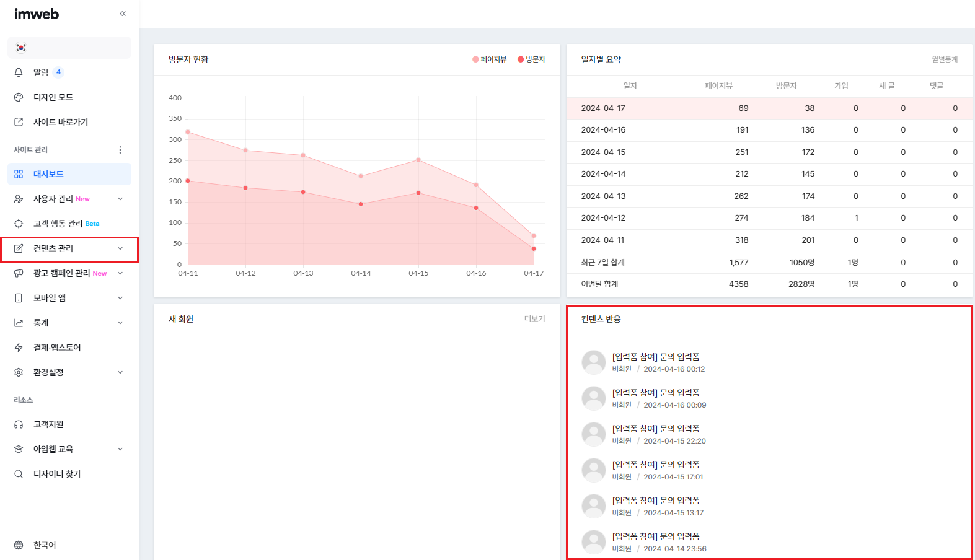Click the 이번달 합계 row label

point(599,284)
